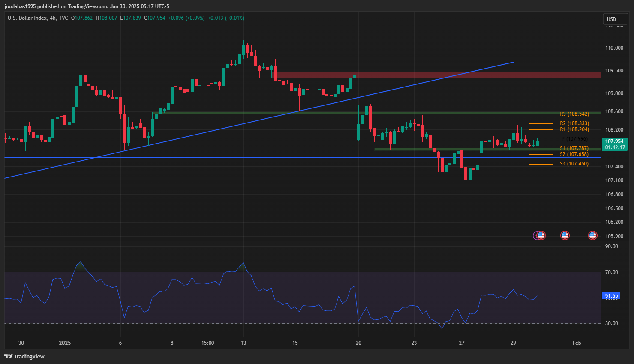Click the 106.800 price axis label
This screenshot has width=634, height=364.
pyautogui.click(x=614, y=194)
